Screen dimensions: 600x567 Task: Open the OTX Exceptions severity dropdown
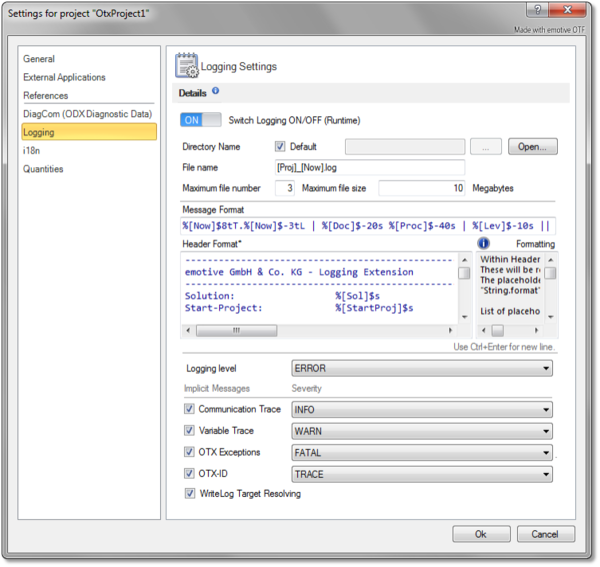coord(421,451)
